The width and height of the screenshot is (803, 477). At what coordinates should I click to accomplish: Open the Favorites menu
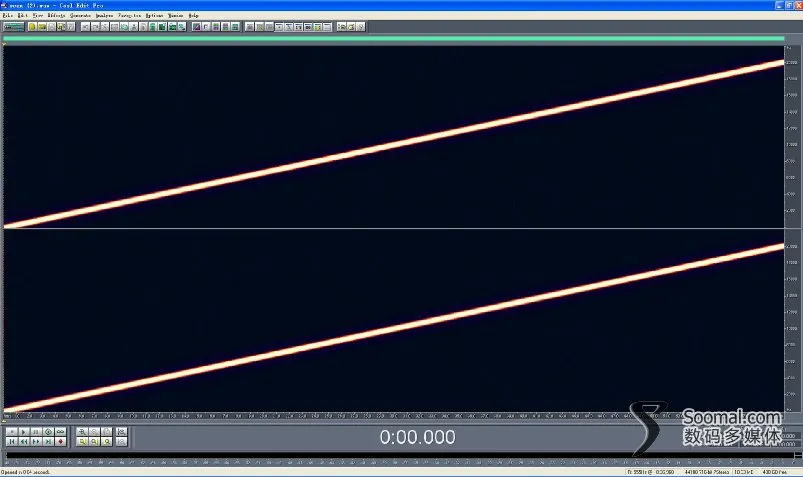(x=130, y=15)
